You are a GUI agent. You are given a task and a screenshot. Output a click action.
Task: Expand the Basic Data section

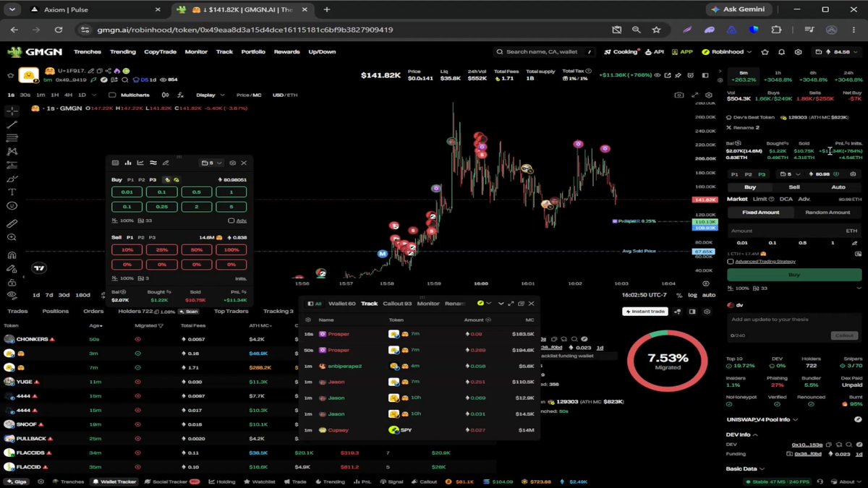745,468
